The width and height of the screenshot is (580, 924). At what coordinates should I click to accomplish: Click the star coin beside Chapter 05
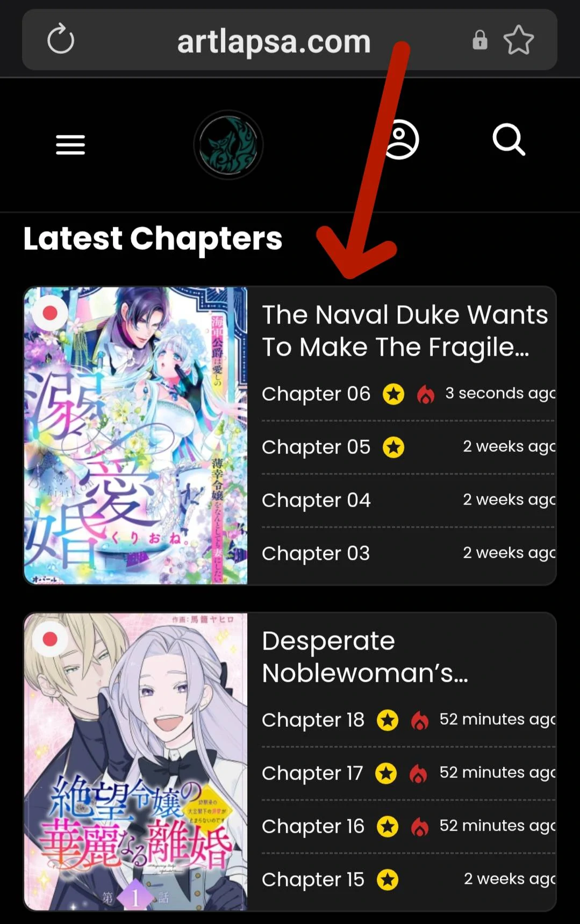pyautogui.click(x=393, y=447)
